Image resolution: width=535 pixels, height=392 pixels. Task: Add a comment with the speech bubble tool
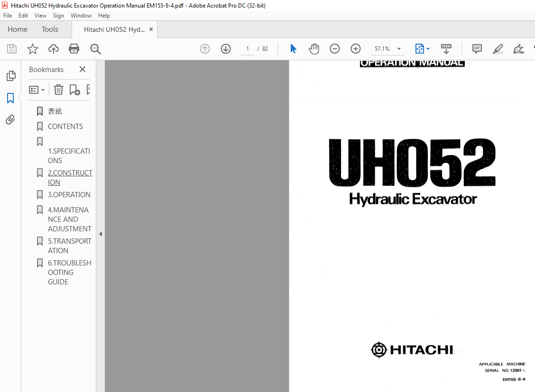tap(477, 49)
